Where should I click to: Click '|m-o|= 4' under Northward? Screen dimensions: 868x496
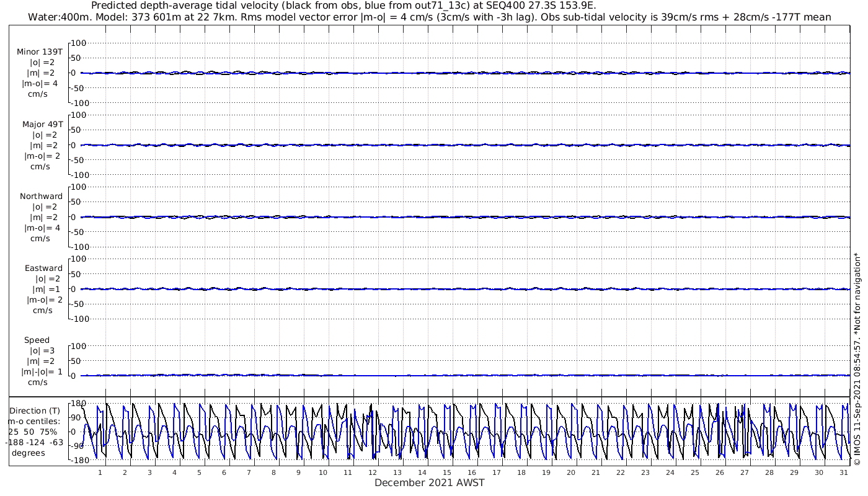[x=42, y=228]
